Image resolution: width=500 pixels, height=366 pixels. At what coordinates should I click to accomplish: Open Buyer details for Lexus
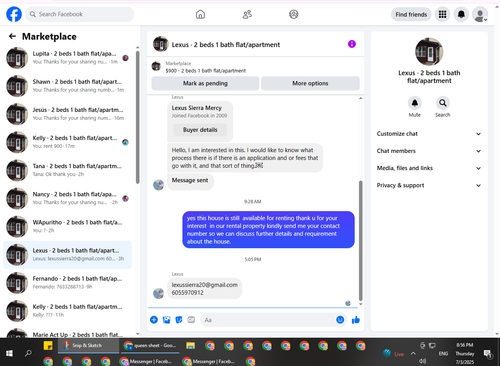tap(200, 130)
